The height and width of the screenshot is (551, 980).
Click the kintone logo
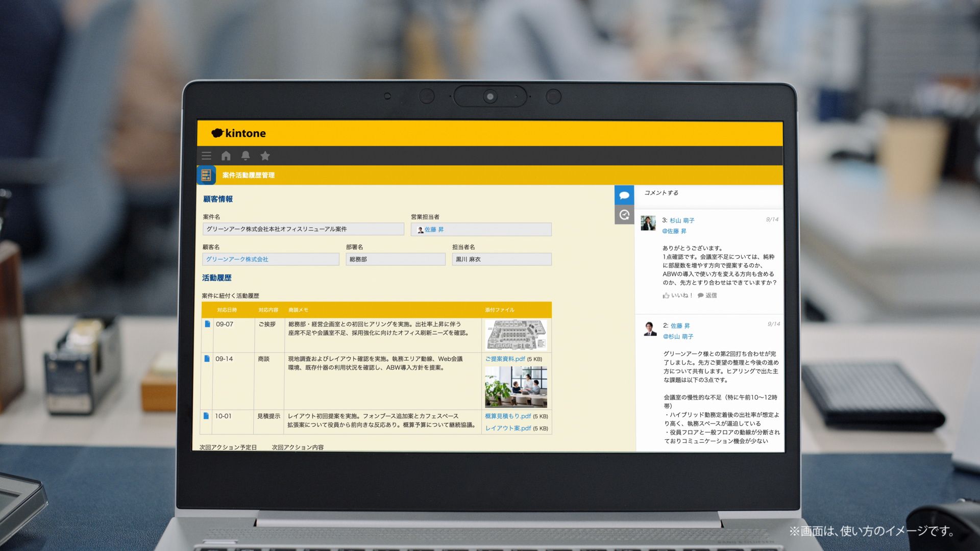(x=238, y=133)
